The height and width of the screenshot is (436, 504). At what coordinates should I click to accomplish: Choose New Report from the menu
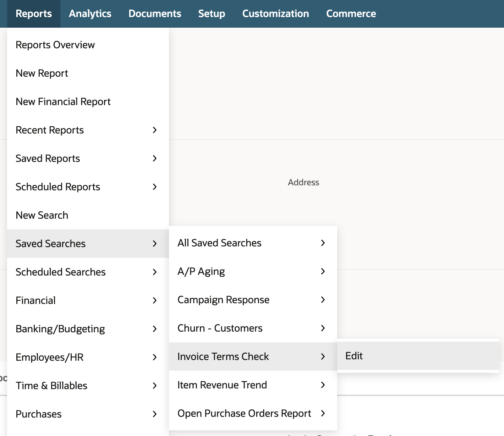(88, 73)
